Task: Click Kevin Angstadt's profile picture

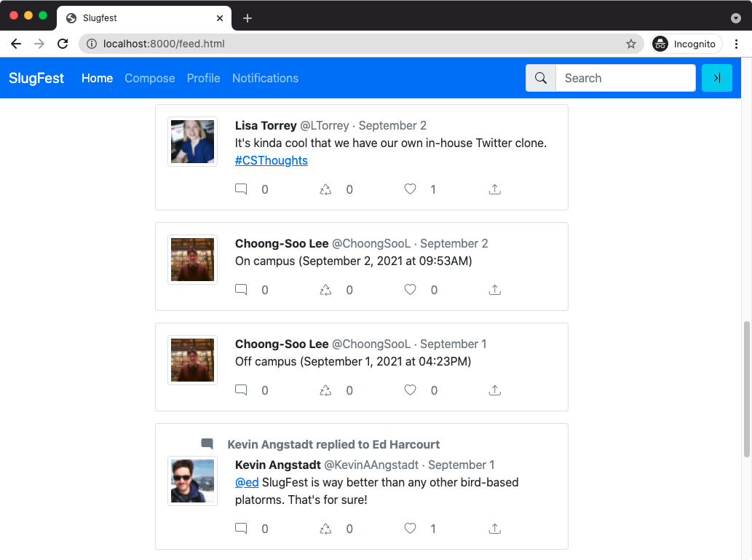Action: (x=192, y=481)
